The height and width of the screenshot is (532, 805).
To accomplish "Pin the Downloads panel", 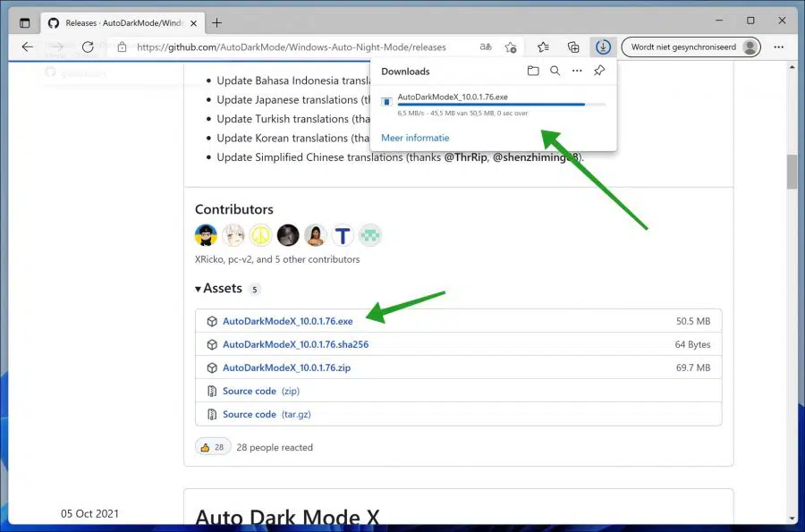I will click(x=599, y=71).
